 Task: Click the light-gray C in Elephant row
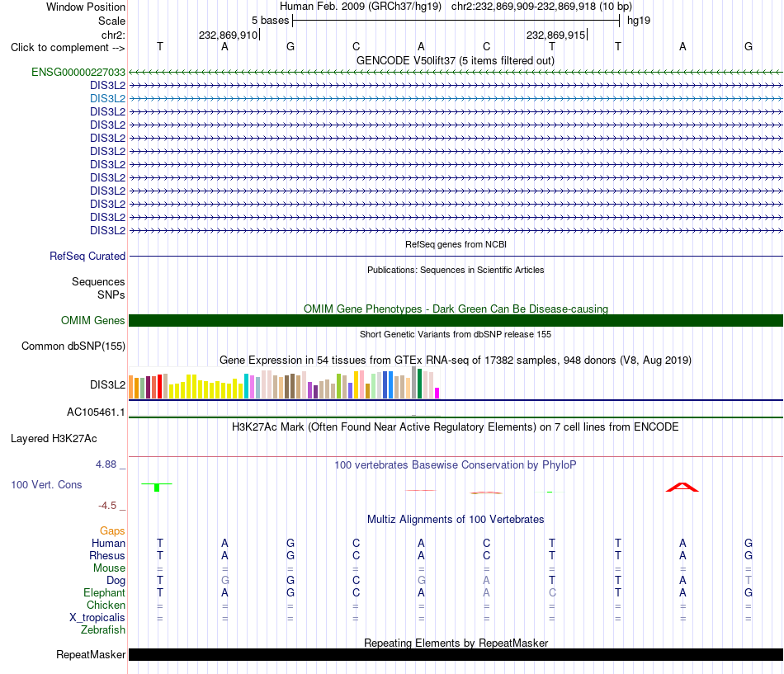(x=552, y=592)
